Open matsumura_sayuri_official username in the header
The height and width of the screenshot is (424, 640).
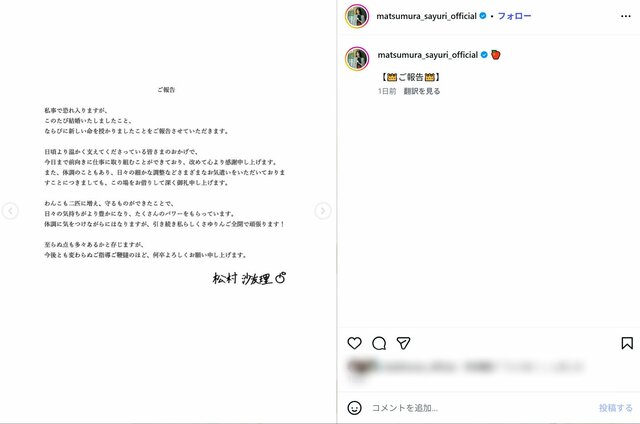click(x=427, y=16)
